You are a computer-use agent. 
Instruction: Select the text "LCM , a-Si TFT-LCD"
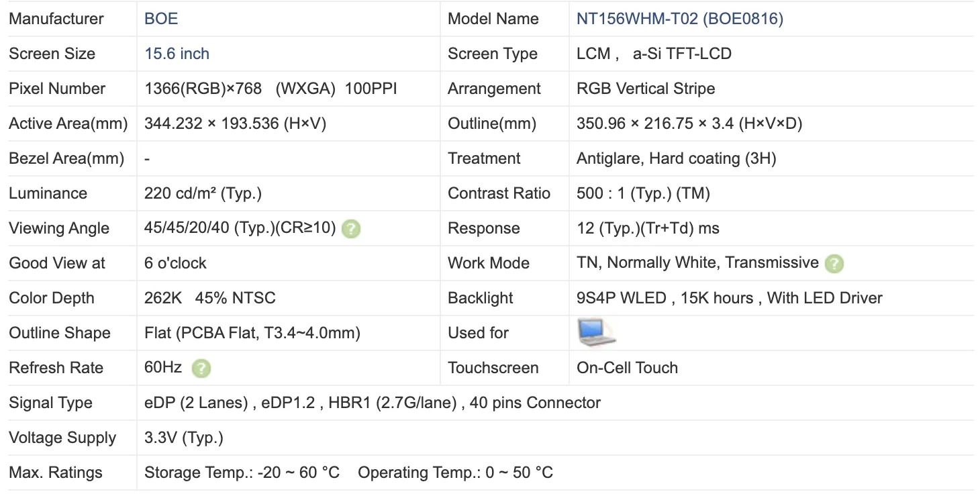coord(654,54)
